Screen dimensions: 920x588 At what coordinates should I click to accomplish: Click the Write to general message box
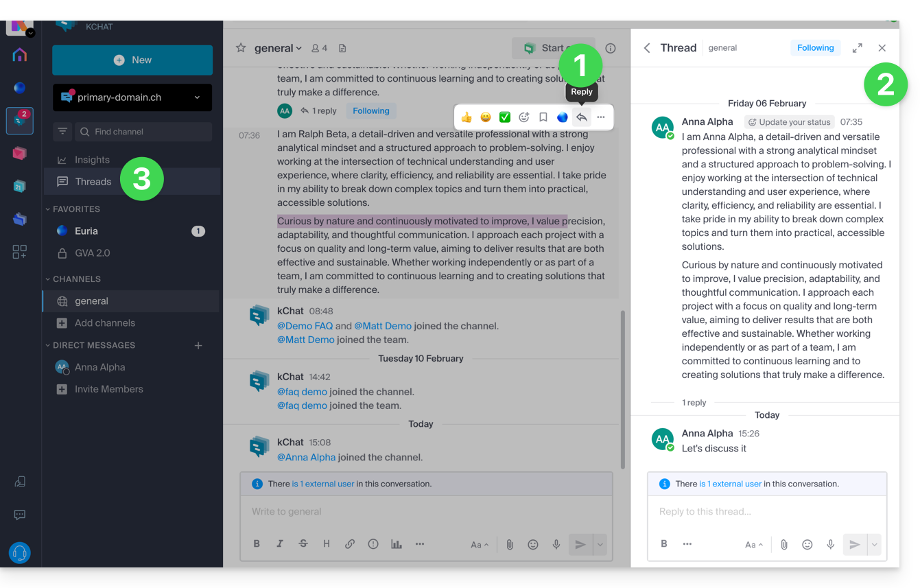pyautogui.click(x=425, y=512)
